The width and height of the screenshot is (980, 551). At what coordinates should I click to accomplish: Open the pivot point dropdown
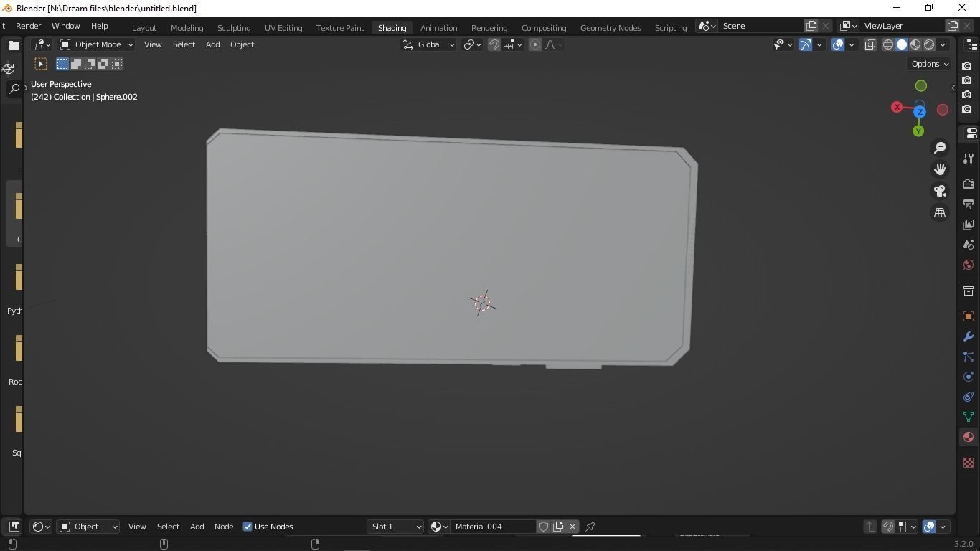(472, 44)
